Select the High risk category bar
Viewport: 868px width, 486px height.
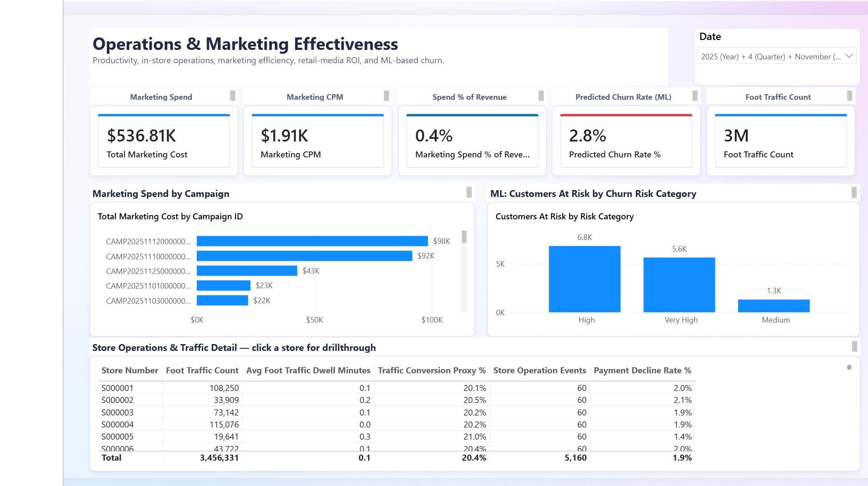click(x=585, y=279)
